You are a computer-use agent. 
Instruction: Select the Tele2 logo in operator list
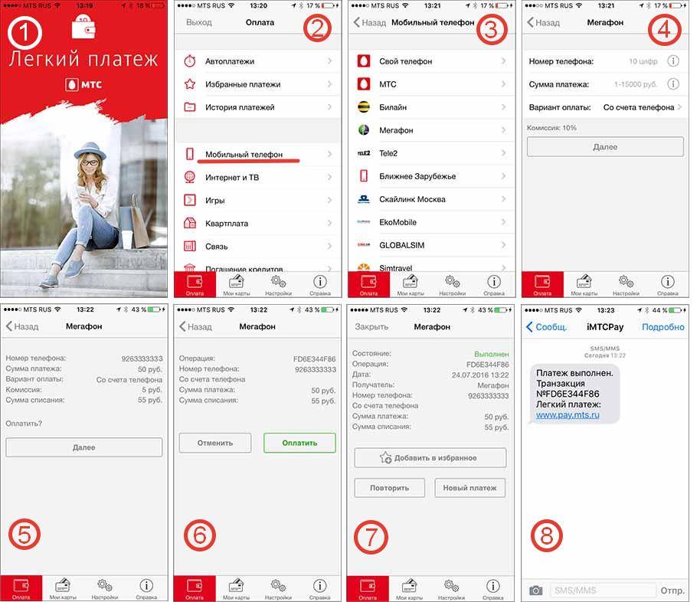click(x=365, y=153)
